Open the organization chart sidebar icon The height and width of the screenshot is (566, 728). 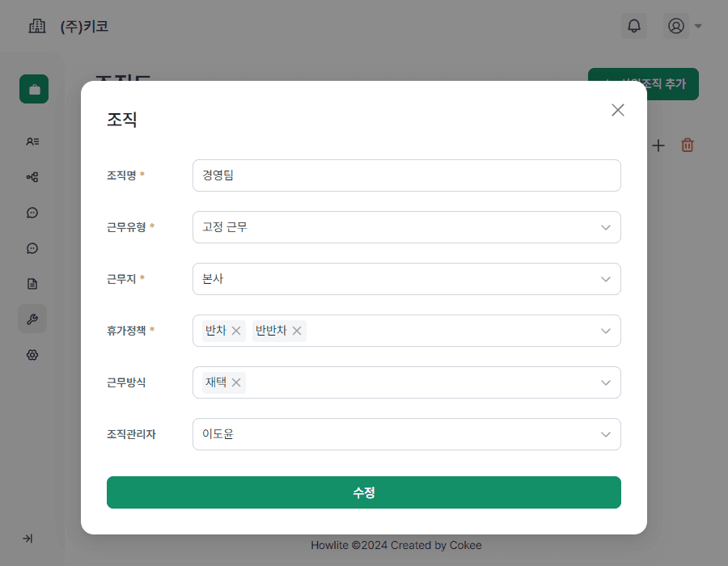[x=32, y=176]
